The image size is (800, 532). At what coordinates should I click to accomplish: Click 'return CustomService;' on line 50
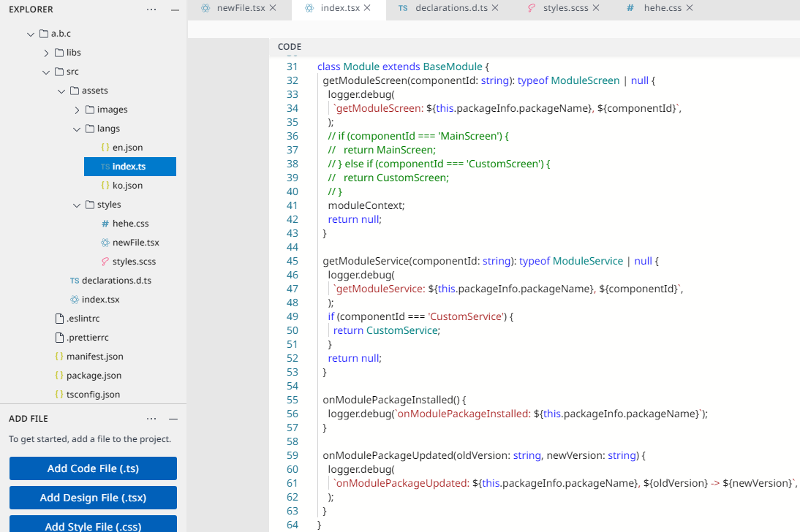coord(387,330)
